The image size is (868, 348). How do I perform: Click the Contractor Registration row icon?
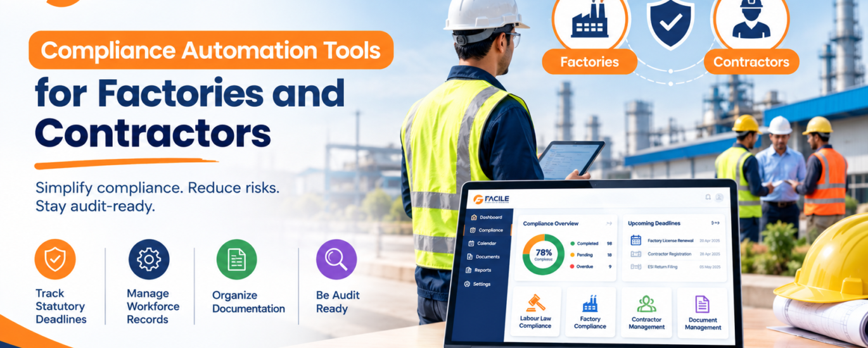pyautogui.click(x=635, y=254)
